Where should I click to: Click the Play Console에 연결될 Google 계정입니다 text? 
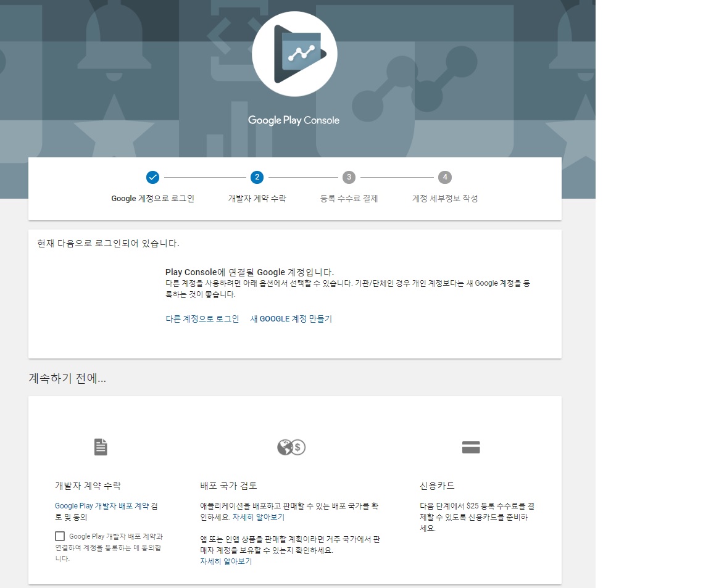pos(249,272)
